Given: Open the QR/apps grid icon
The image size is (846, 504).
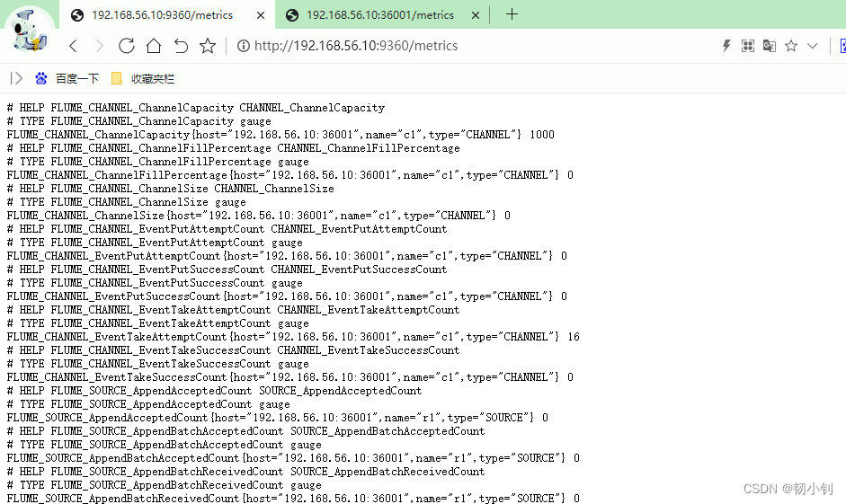Looking at the screenshot, I should 748,46.
